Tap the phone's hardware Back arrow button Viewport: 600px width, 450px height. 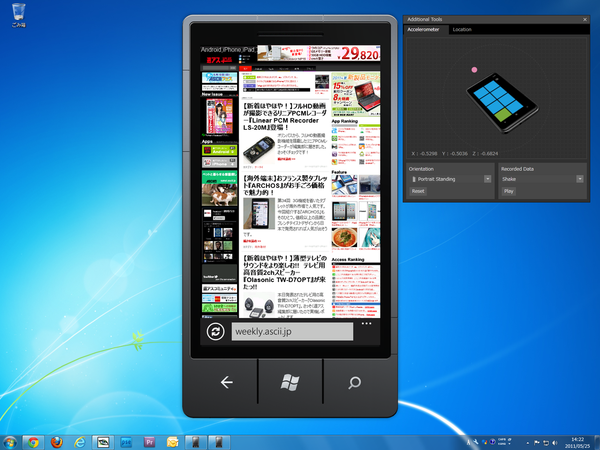tap(227, 382)
